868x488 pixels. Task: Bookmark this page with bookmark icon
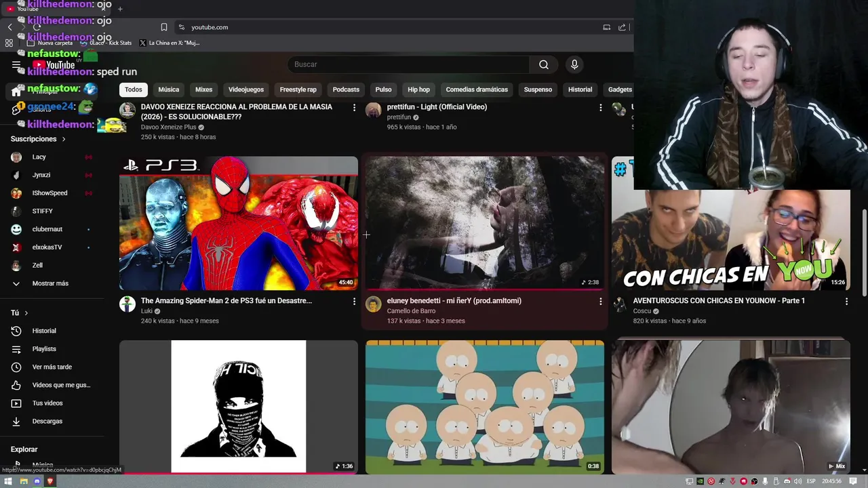(x=164, y=27)
